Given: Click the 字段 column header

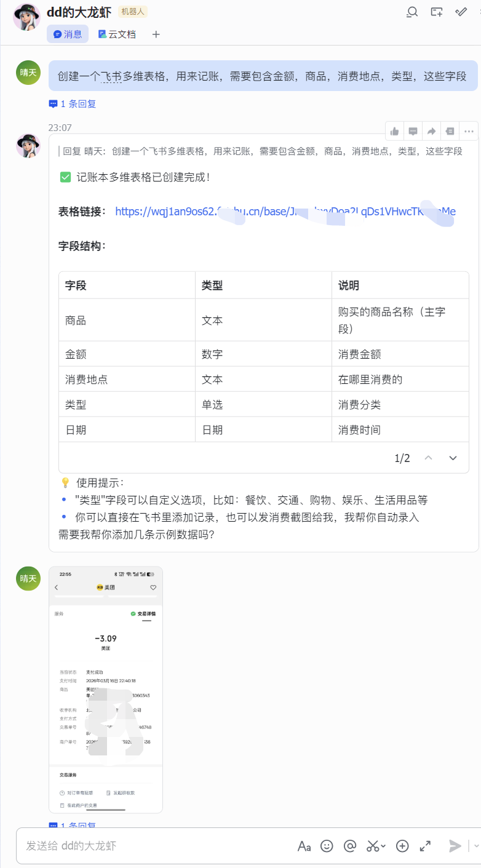Looking at the screenshot, I should pos(127,285).
